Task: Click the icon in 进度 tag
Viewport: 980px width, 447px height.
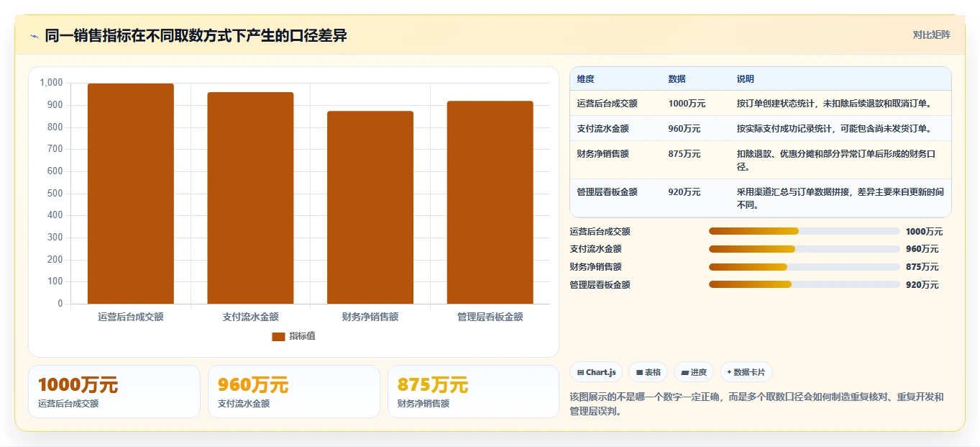Action: pyautogui.click(x=685, y=373)
